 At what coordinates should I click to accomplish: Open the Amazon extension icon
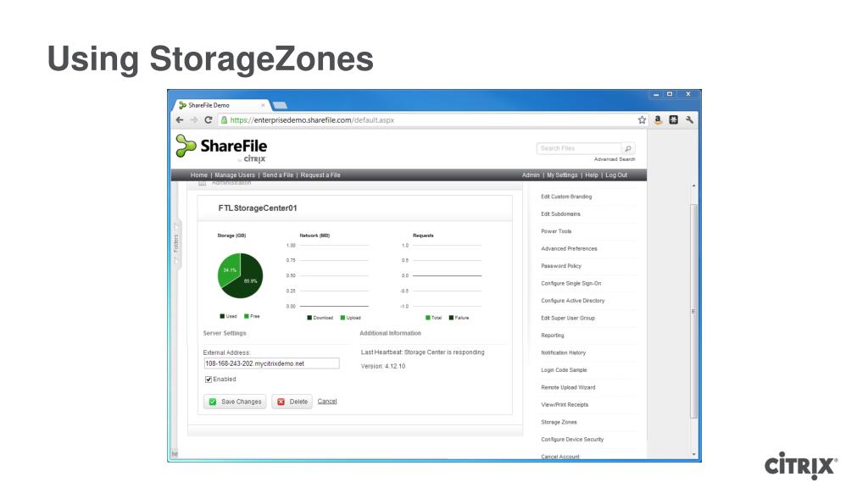coord(658,119)
